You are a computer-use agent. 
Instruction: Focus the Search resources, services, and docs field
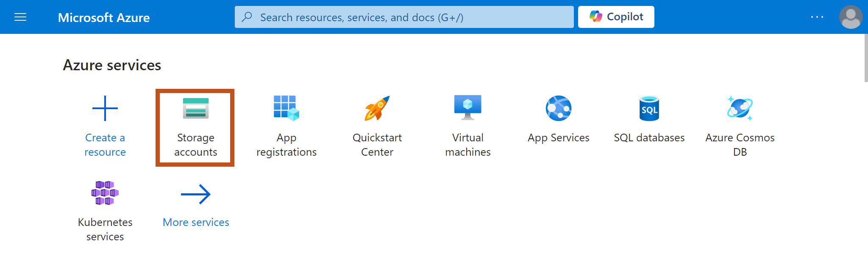point(407,17)
